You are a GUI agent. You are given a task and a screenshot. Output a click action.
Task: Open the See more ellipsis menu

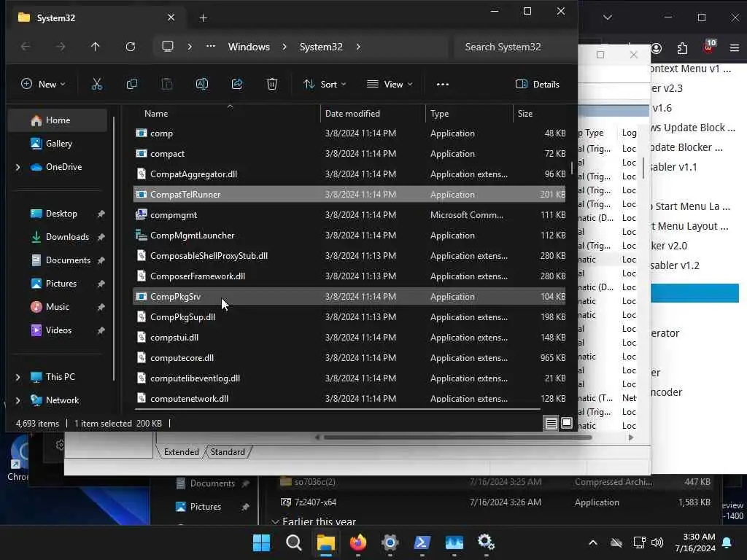(x=443, y=85)
